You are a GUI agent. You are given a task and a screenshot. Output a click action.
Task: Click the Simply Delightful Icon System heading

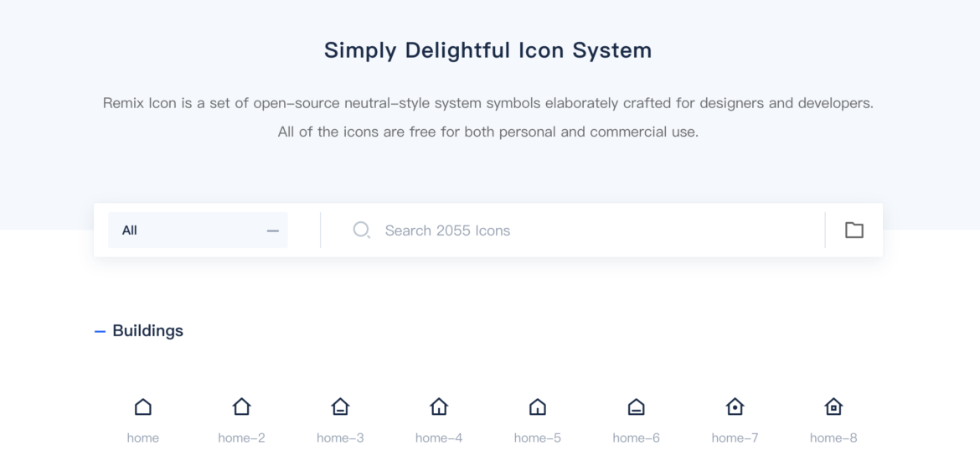pyautogui.click(x=488, y=50)
